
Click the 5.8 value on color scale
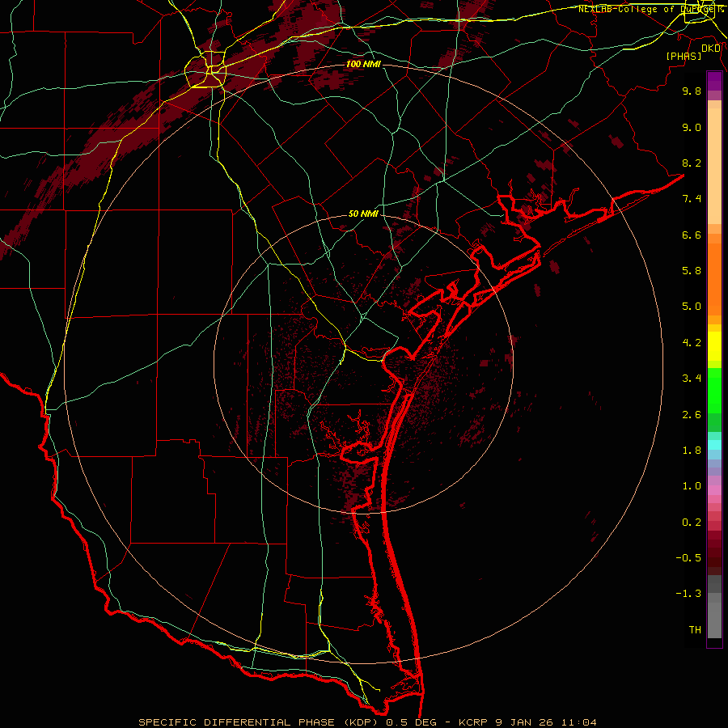coord(692,271)
